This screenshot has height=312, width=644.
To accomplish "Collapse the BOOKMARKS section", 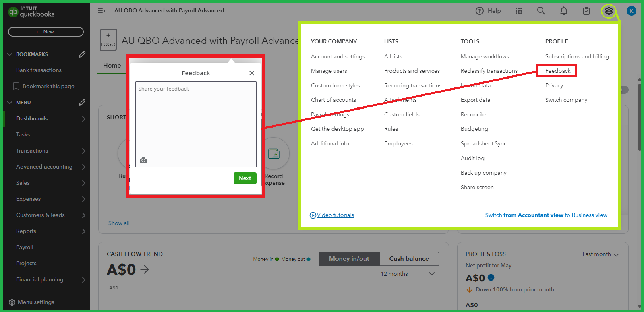I will pos(10,54).
